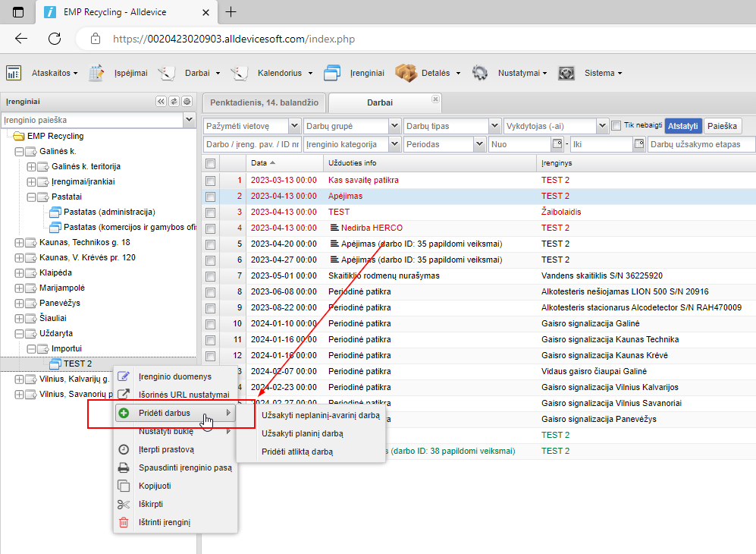Open the Nustatymai gear icon
The height and width of the screenshot is (554, 756).
[x=479, y=73]
